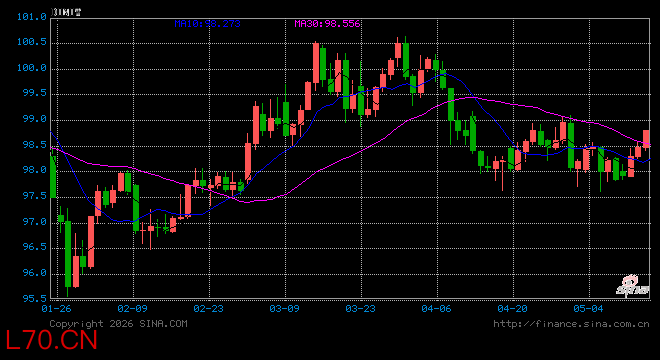Click the Copyright 2026 SINA.COM text

[118, 324]
